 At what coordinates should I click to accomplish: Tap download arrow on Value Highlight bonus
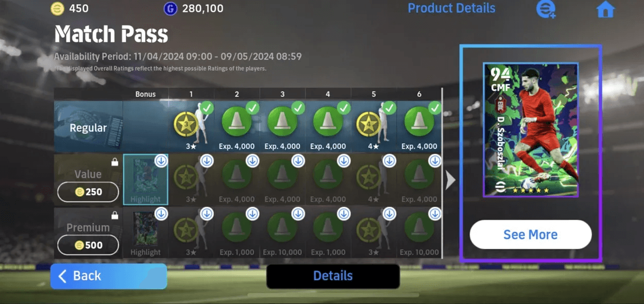pos(161,161)
